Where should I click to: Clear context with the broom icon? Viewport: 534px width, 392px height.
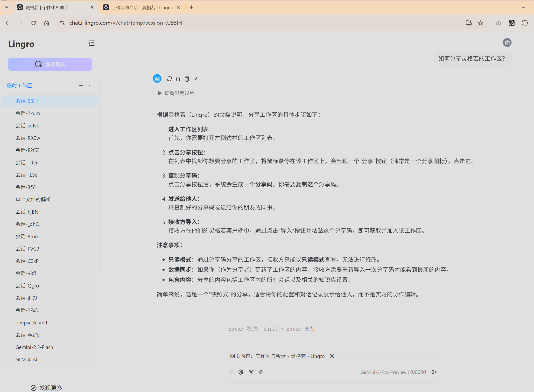(261, 372)
